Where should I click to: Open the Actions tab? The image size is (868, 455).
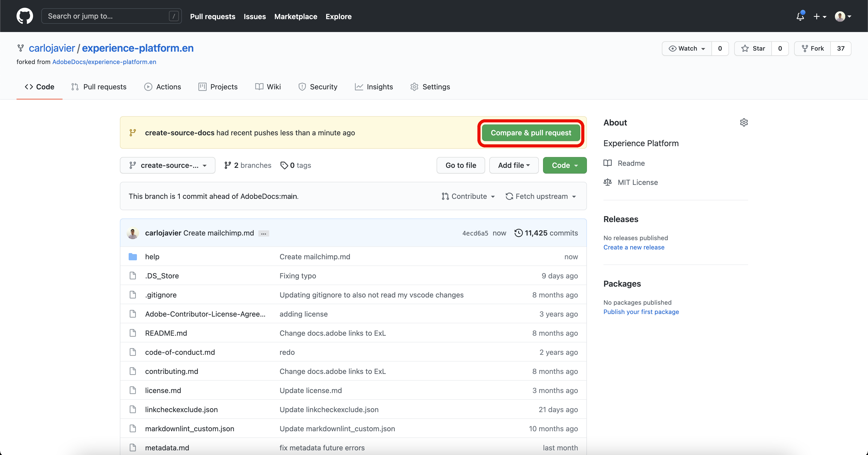(162, 87)
